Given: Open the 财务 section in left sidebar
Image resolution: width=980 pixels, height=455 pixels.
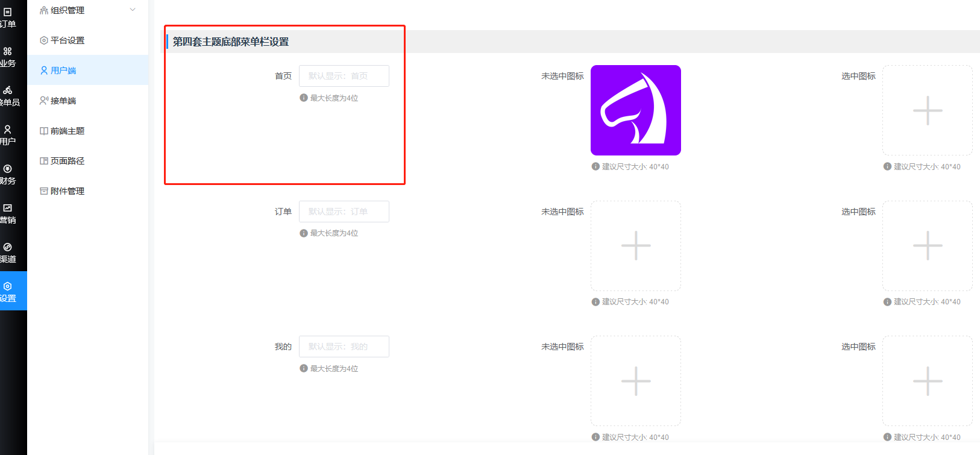Looking at the screenshot, I should 8,174.
